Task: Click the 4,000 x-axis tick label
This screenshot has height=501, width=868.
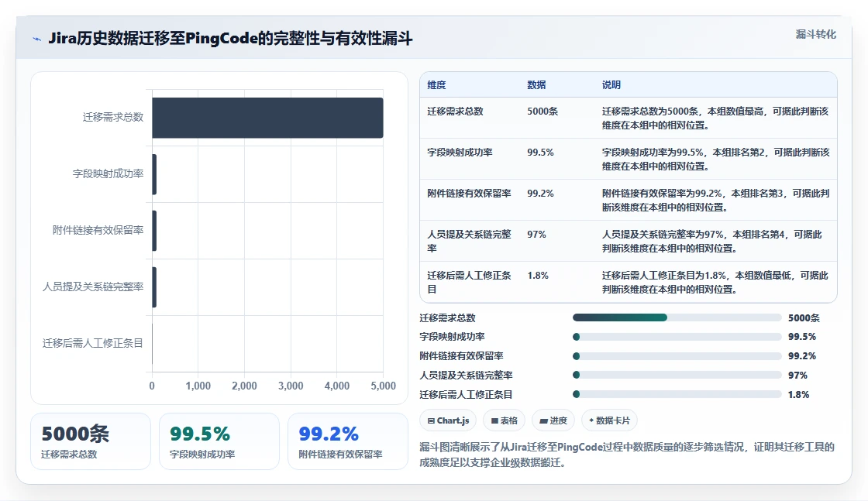Action: (336, 386)
